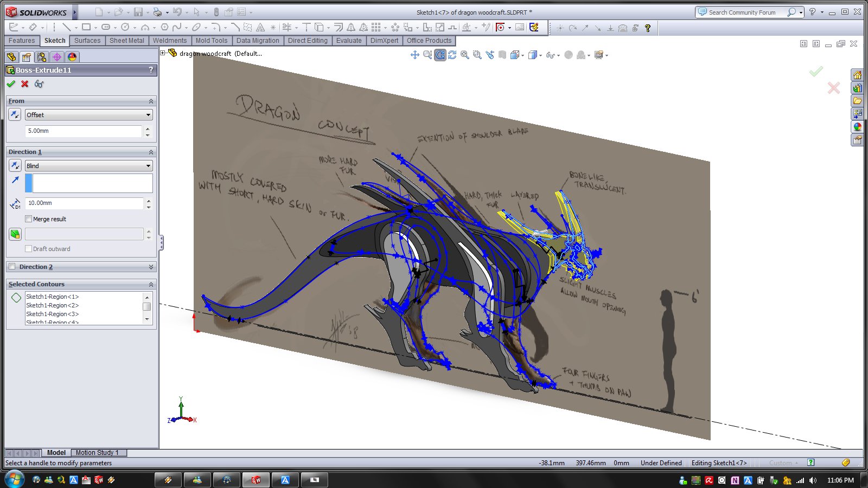This screenshot has width=868, height=488.
Task: Cancel the extrude with red X
Action: click(x=25, y=84)
